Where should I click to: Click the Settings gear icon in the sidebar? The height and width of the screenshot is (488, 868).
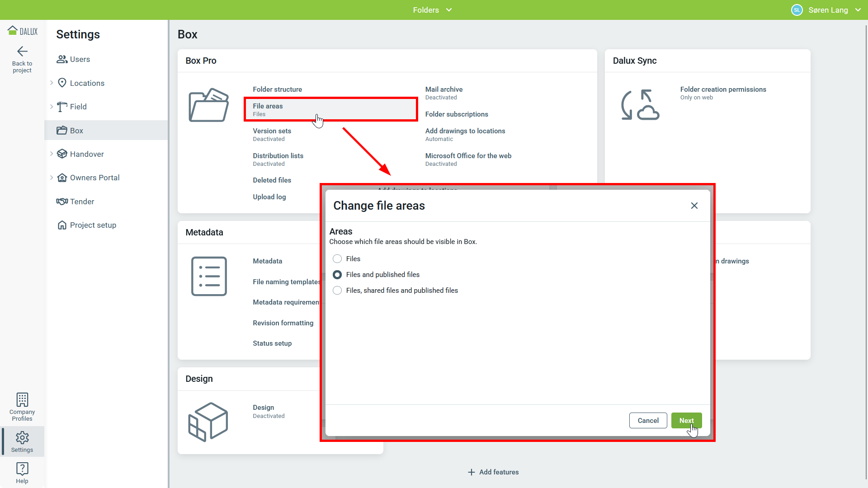click(x=22, y=437)
